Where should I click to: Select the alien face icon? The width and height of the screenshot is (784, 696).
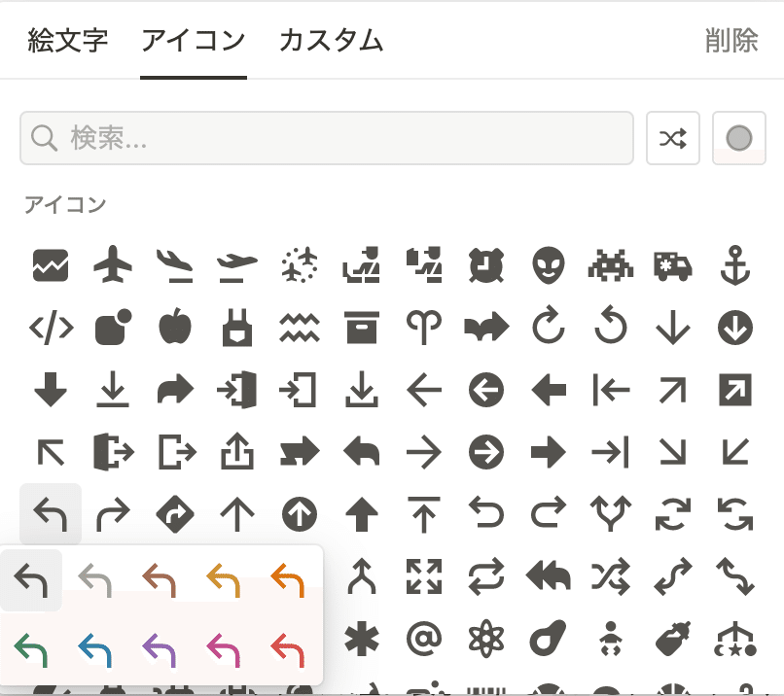[548, 265]
